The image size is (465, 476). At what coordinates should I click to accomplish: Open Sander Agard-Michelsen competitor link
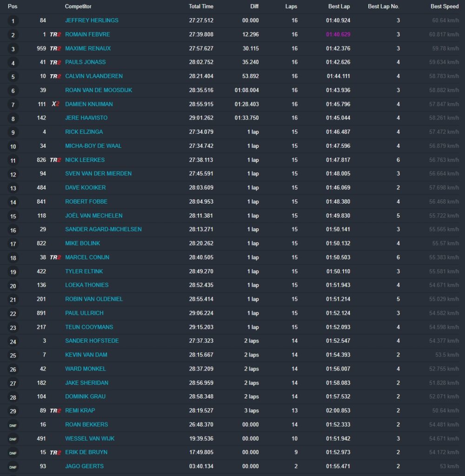103,229
